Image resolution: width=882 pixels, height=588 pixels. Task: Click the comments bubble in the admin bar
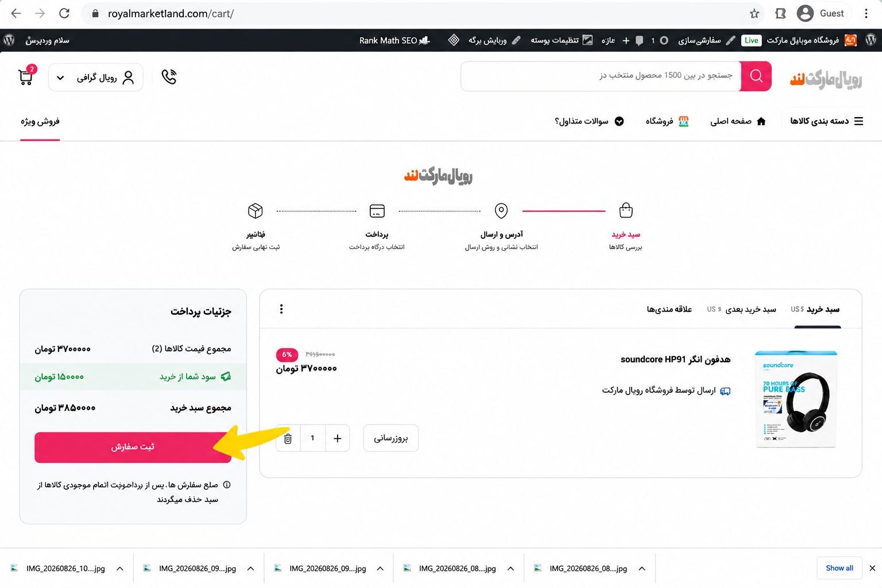tap(639, 41)
